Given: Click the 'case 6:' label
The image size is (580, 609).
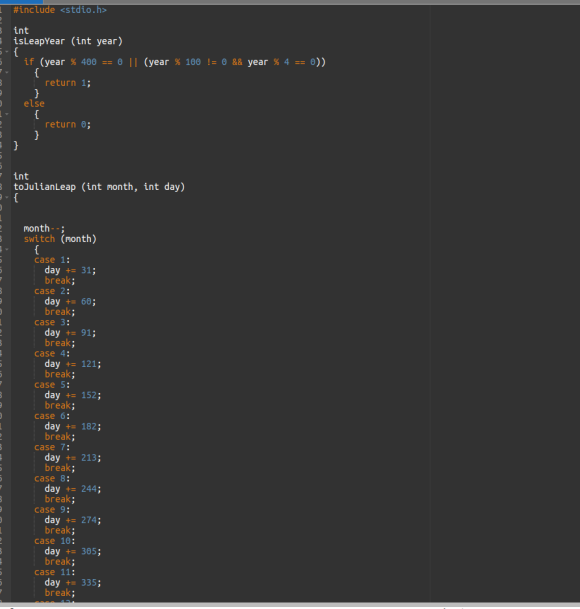Looking at the screenshot, I should tap(52, 416).
